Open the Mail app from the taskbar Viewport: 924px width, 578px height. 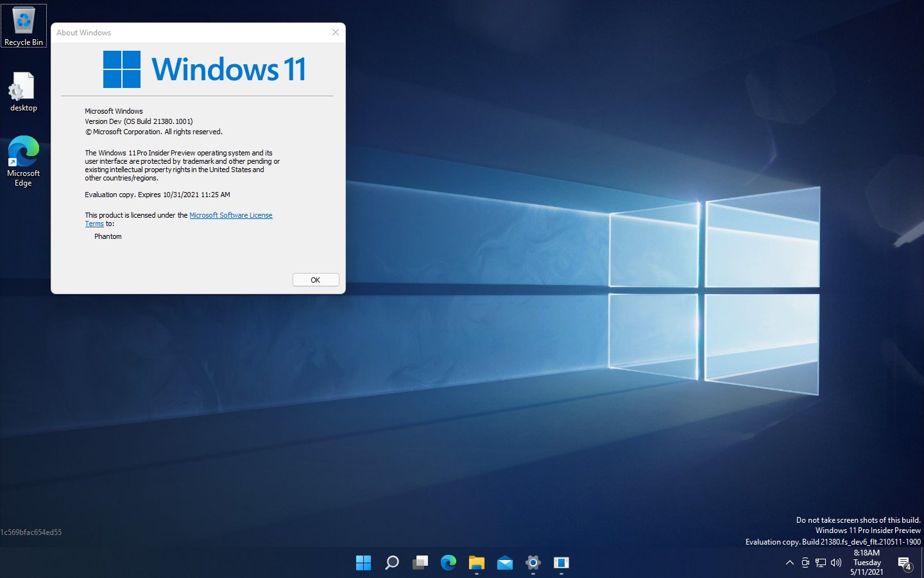click(504, 563)
